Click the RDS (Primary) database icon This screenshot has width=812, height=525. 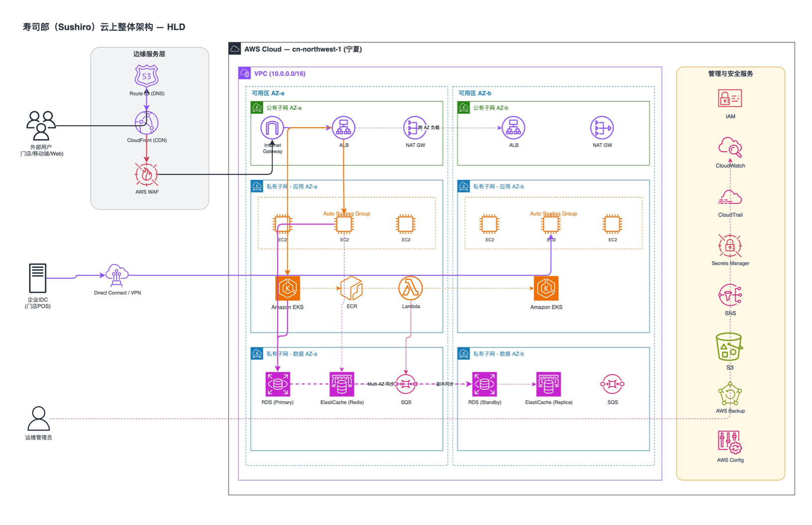(278, 384)
